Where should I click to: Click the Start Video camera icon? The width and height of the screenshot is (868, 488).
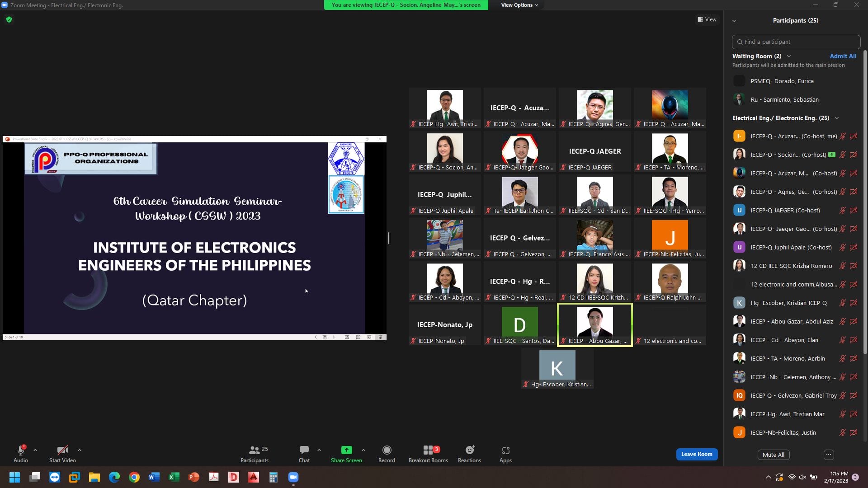click(62, 450)
